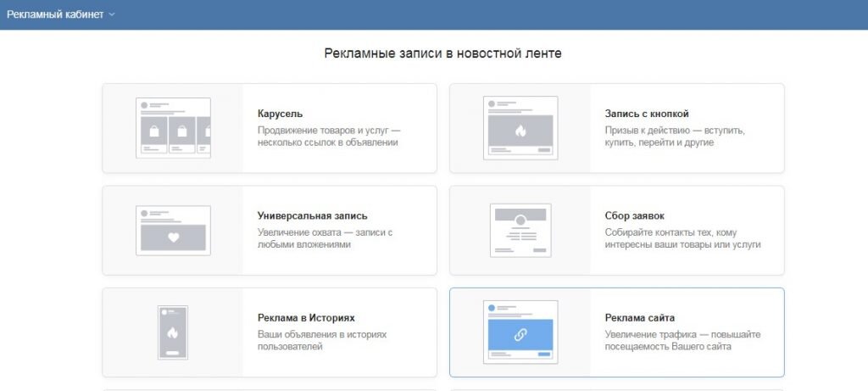This screenshot has width=868, height=391.
Task: Select the Универсальная запись heart preview illustration
Action: click(x=173, y=231)
